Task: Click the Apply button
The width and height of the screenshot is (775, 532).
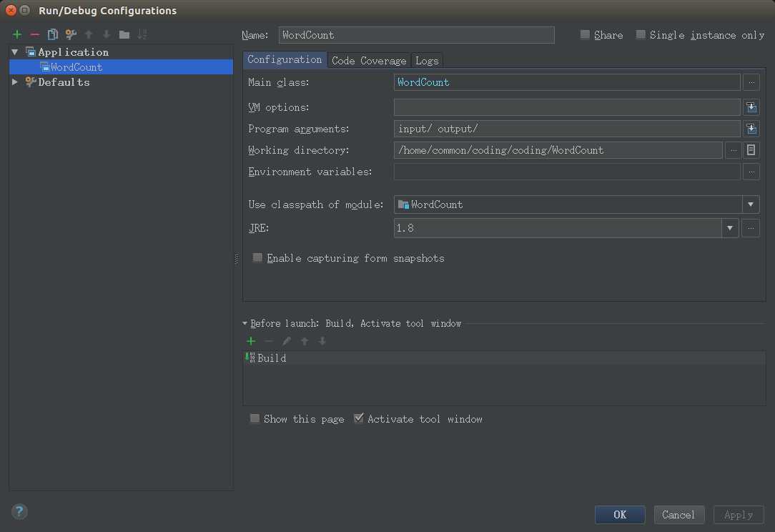Action: point(739,515)
